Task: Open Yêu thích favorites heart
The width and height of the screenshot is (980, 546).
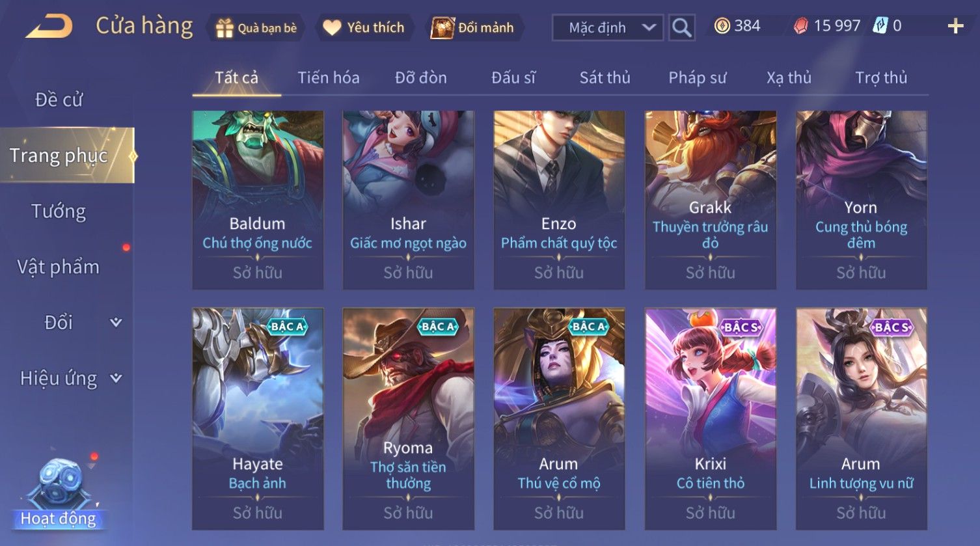Action: 332,27
